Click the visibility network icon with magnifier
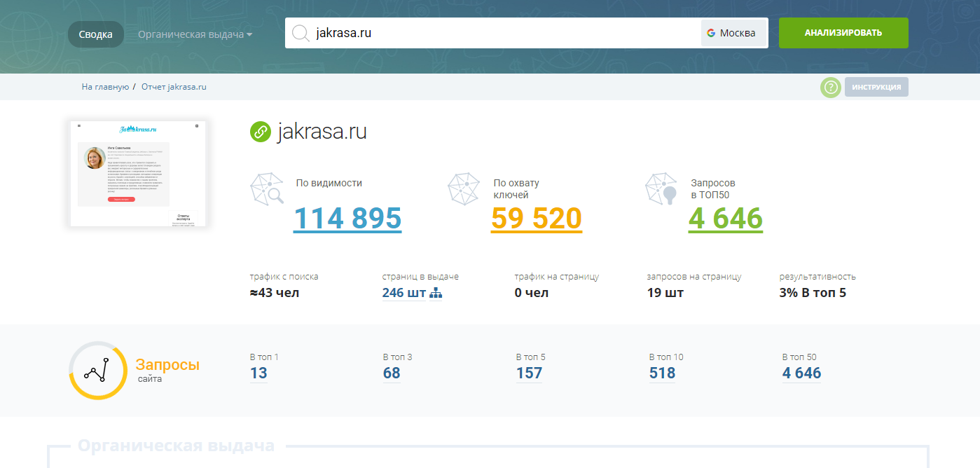The height and width of the screenshot is (468, 980). pos(267,189)
